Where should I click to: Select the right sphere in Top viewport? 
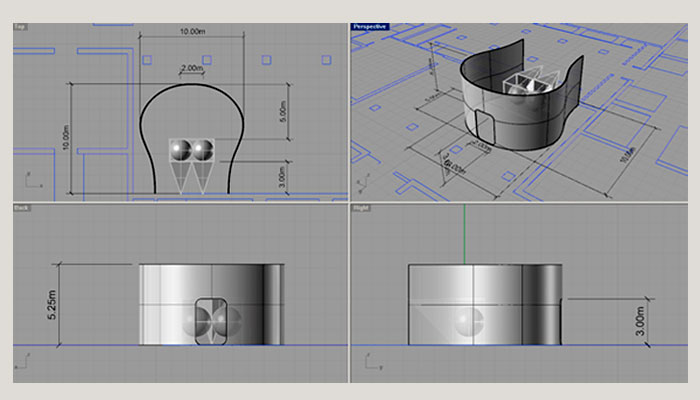(203, 150)
